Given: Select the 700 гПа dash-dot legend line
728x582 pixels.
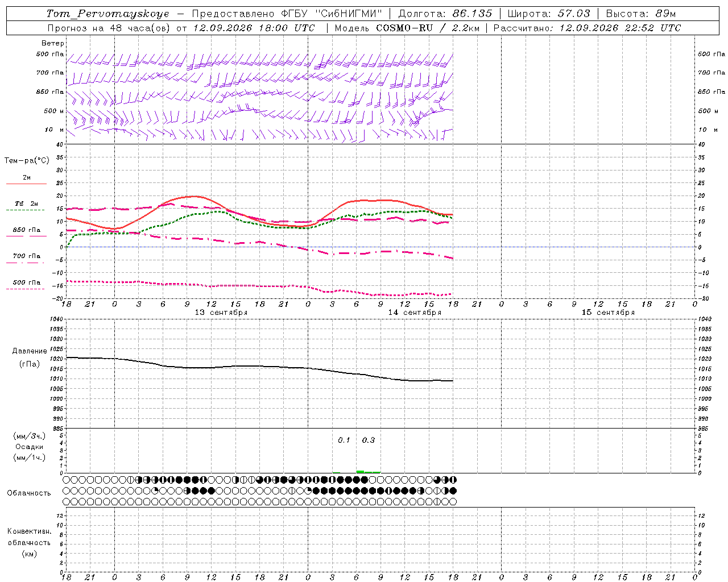Looking at the screenshot, I should point(25,263).
